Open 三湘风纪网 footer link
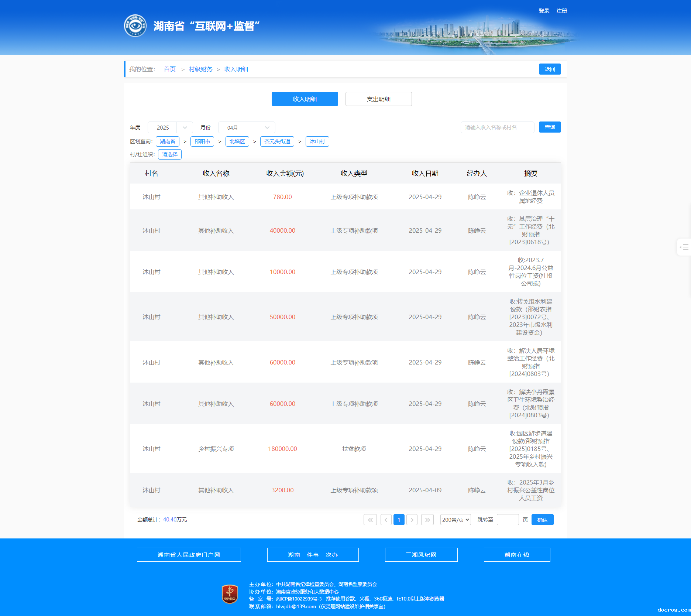The width and height of the screenshot is (691, 616). 421,555
